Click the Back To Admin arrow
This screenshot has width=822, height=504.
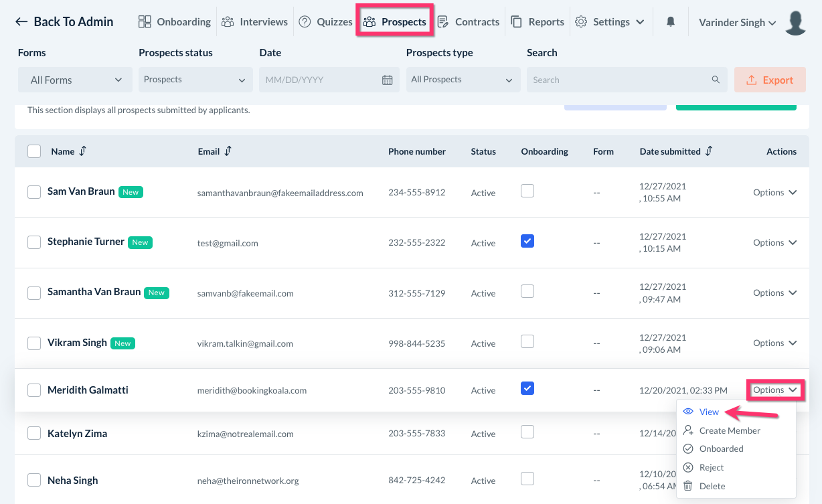click(x=21, y=22)
